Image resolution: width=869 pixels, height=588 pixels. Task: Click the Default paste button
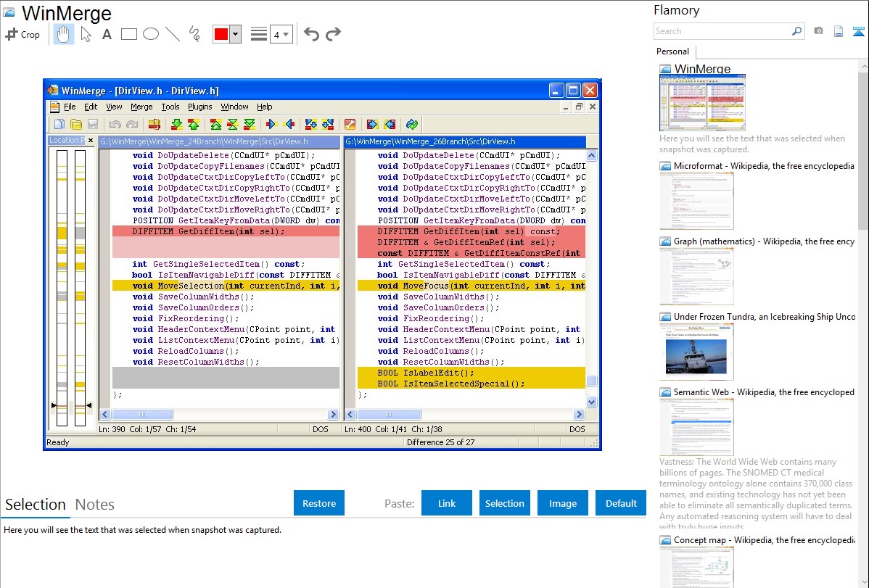click(x=621, y=503)
